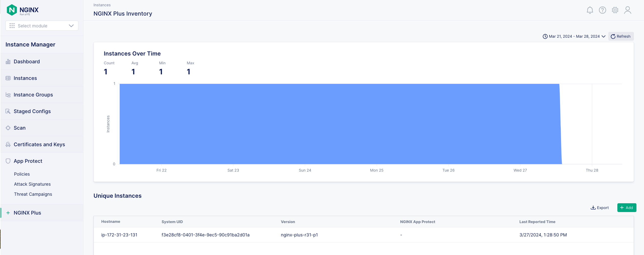
Task: Click hostname ip-172-31-23-131
Action: [x=119, y=235]
